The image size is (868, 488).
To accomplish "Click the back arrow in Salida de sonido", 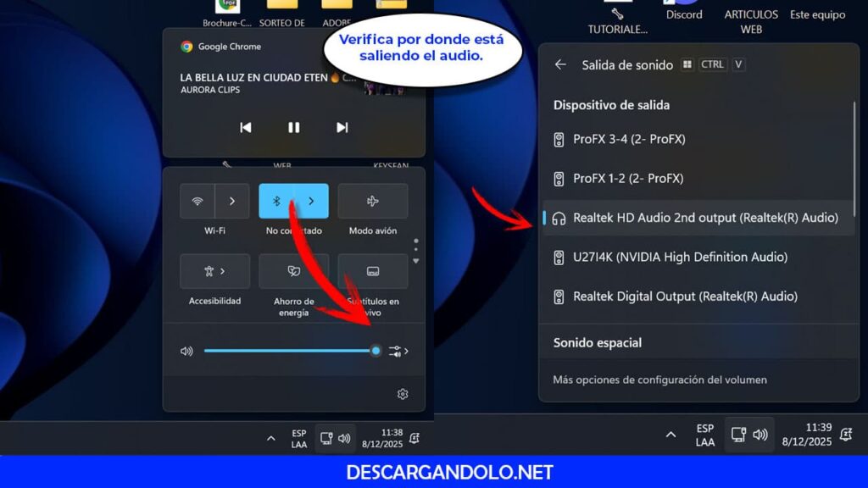I will [x=559, y=64].
